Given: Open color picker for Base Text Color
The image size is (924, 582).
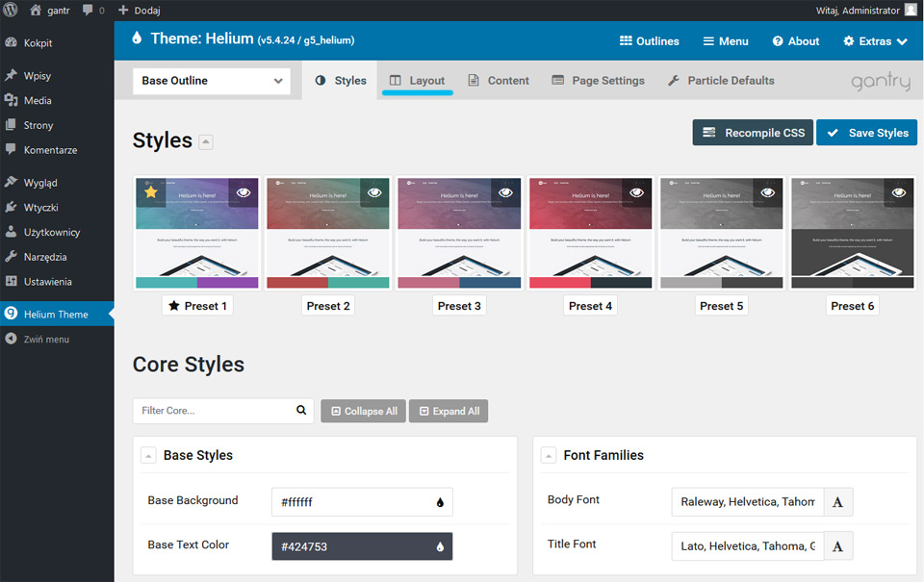Looking at the screenshot, I should [x=440, y=546].
